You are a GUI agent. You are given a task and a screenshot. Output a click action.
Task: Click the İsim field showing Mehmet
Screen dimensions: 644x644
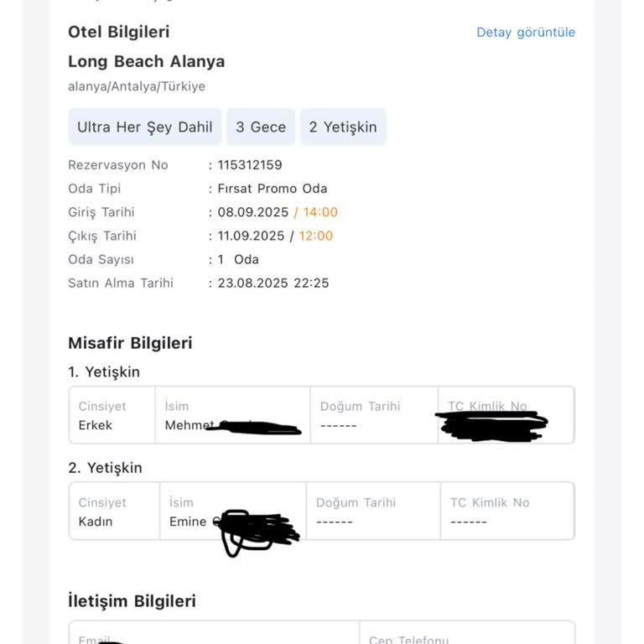[x=232, y=415]
